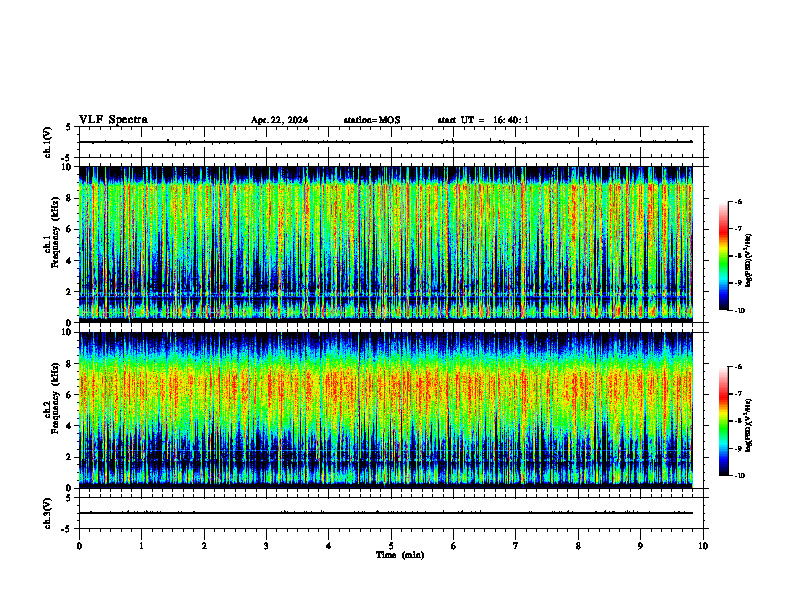Image resolution: width=792 pixels, height=612 pixels.
Task: Click the date 'Apr. 22, 2024'
Action: point(279,120)
